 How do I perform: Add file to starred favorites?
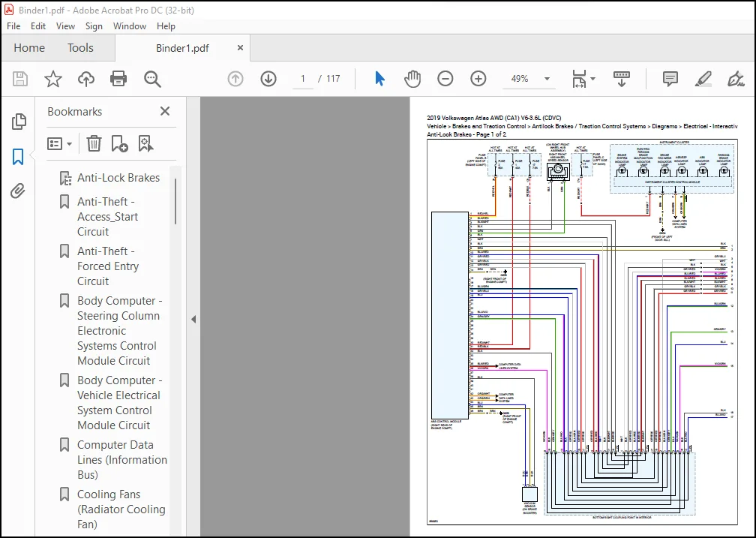point(53,79)
